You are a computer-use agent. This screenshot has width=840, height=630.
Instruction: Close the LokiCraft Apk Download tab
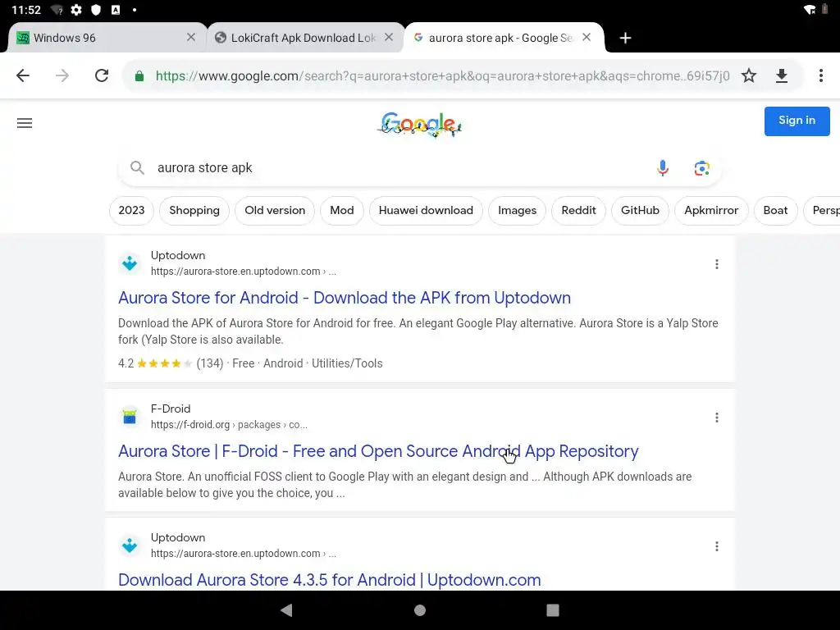tap(389, 38)
